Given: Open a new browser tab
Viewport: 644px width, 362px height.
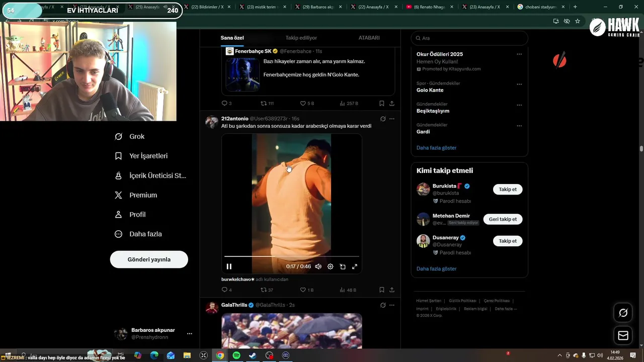Looking at the screenshot, I should point(575,7).
